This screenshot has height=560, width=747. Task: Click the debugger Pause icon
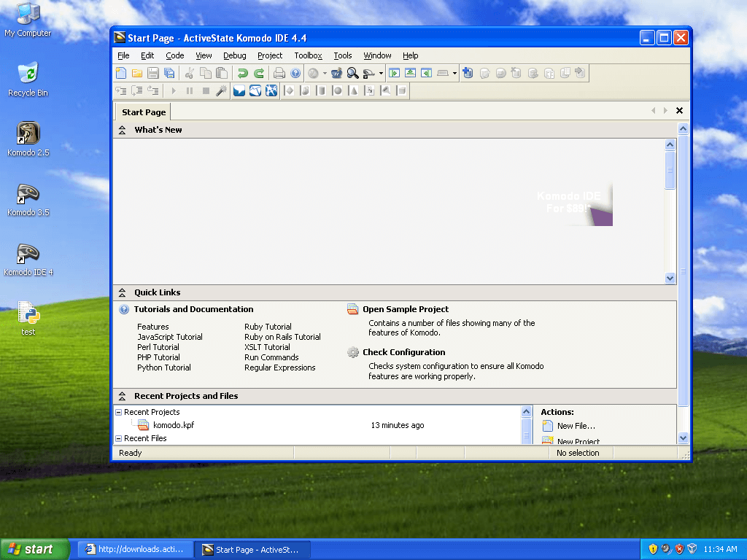click(x=190, y=90)
